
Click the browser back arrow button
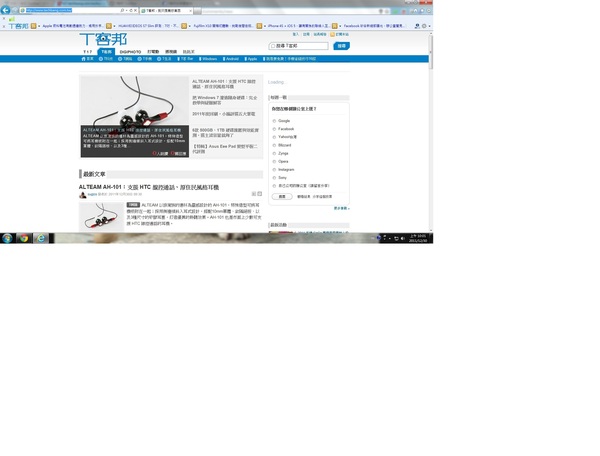click(6, 10)
